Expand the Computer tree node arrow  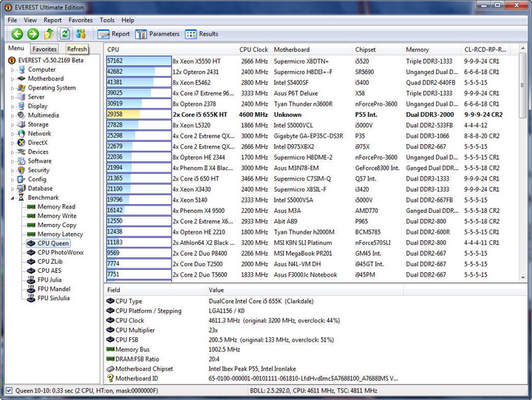13,70
